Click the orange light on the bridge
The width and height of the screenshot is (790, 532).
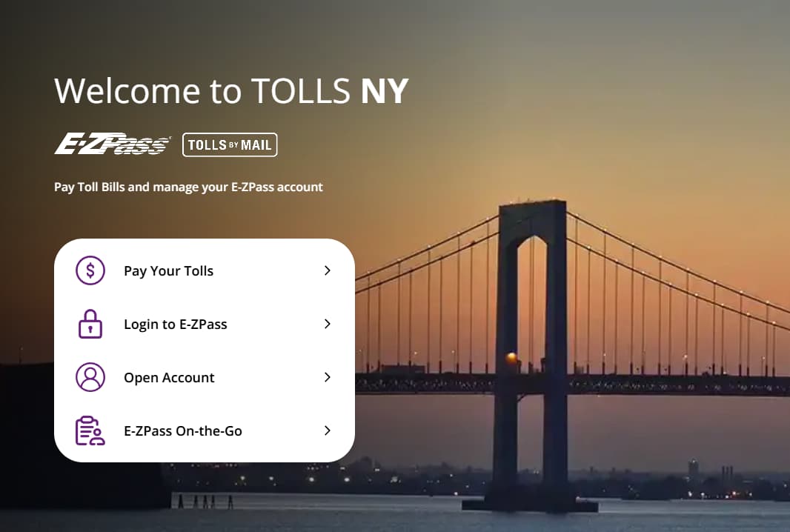tap(511, 359)
